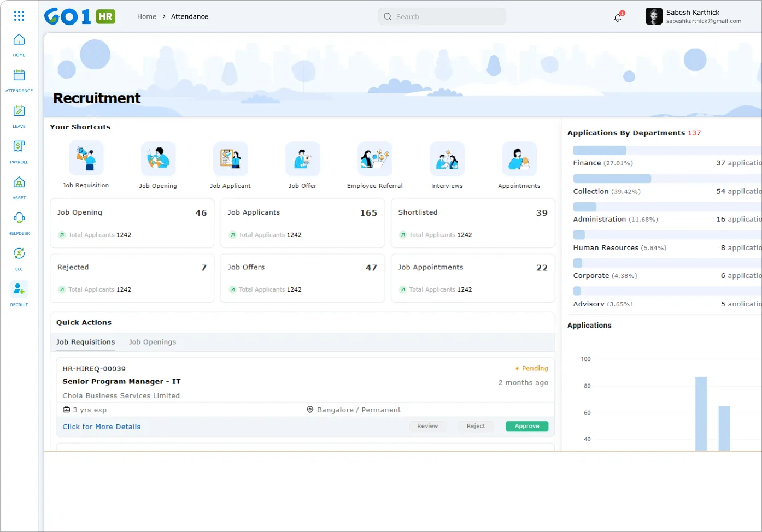Reject the HR-HIREQ-00039 requisition
Viewport: 762px width, 532px height.
pos(476,426)
